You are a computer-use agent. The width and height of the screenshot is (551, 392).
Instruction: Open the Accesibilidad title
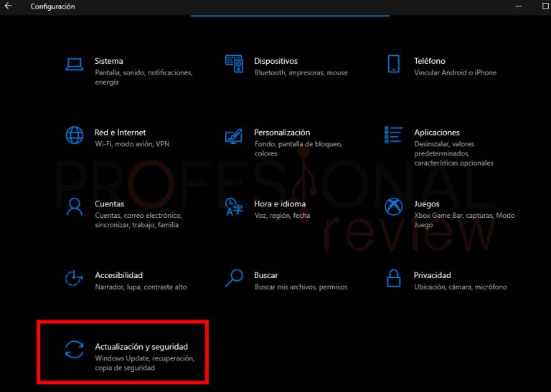point(119,275)
